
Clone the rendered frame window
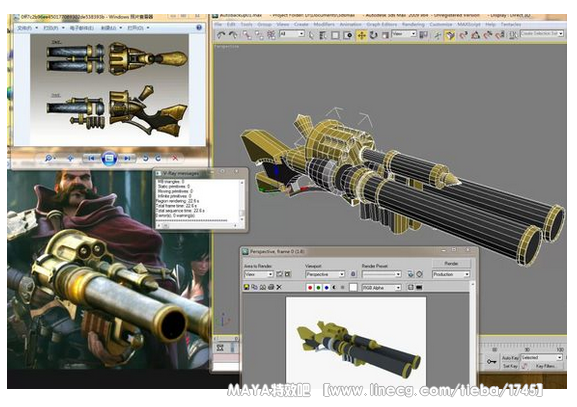click(x=263, y=287)
